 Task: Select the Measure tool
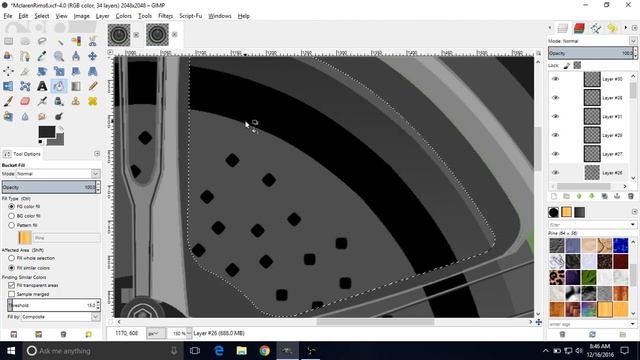pos(76,56)
